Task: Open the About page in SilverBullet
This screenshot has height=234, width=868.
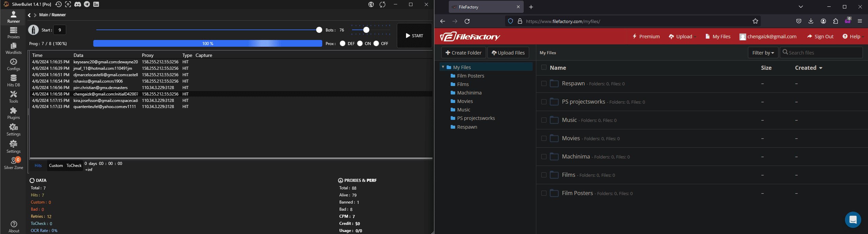Action: click(14, 227)
